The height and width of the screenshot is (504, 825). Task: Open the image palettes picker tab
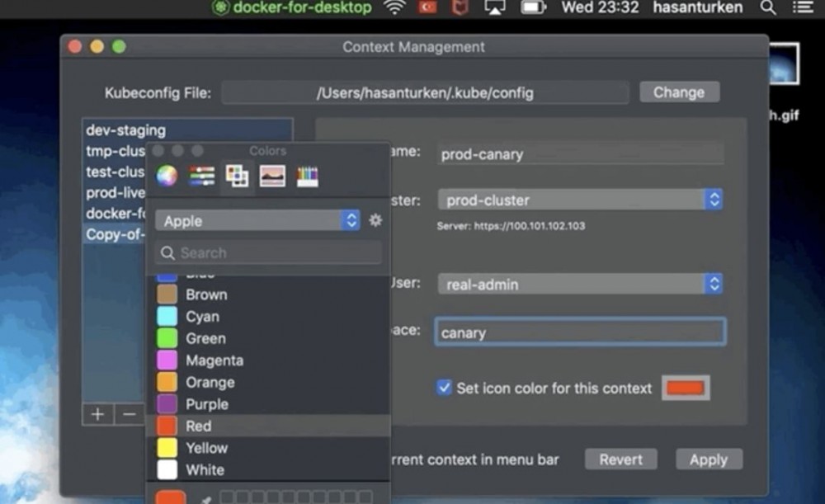[272, 176]
